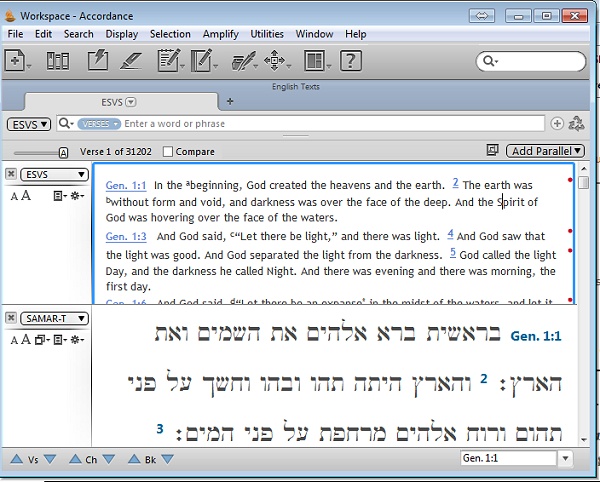Viewport: 600px width, 482px height.
Task: Click the recycle arrows icon
Action: coord(576,124)
